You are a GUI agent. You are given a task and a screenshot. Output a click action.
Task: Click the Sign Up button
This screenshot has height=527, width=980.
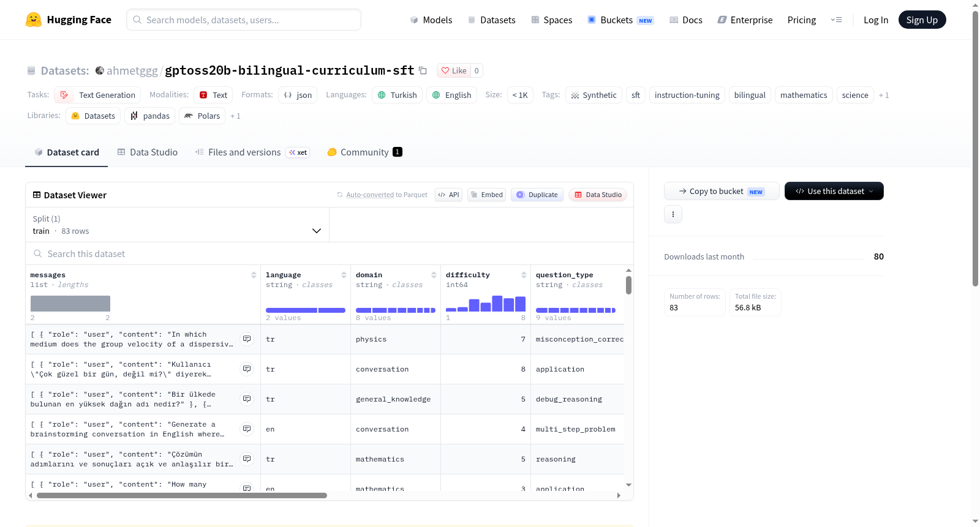coord(922,20)
